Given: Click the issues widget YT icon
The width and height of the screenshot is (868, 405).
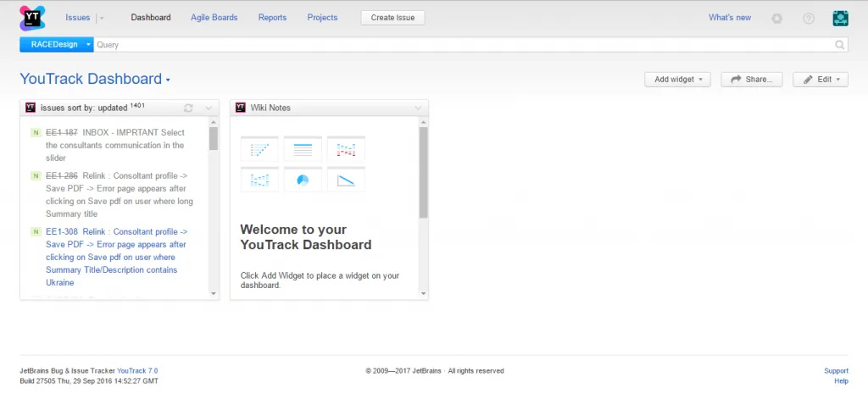Looking at the screenshot, I should [31, 108].
